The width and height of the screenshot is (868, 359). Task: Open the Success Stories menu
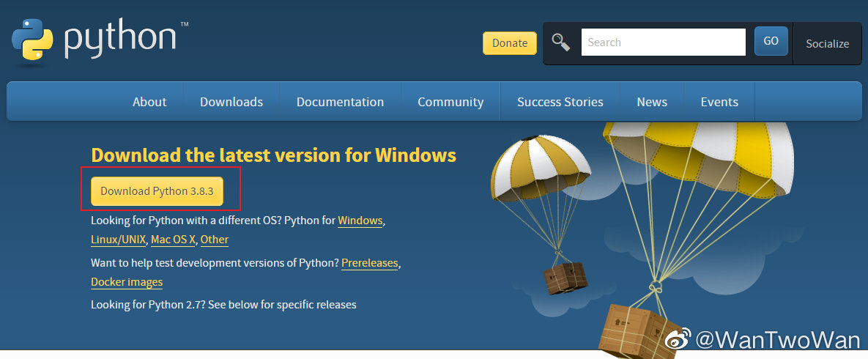(560, 102)
